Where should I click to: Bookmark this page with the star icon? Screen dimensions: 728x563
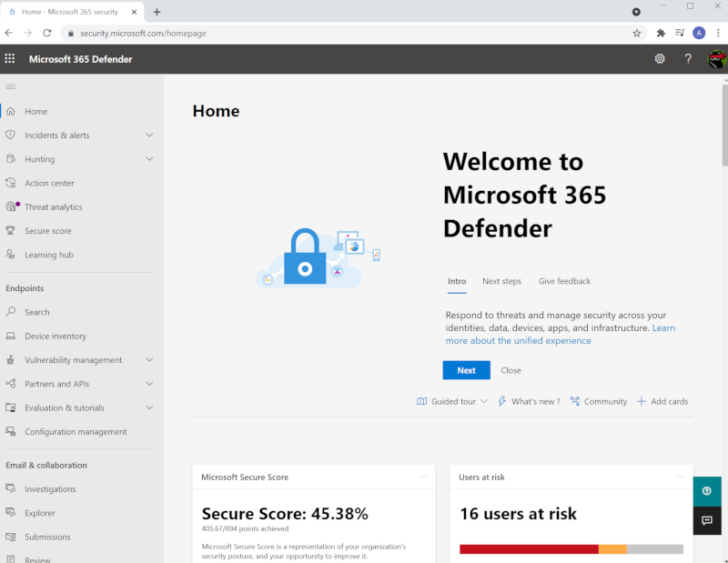pyautogui.click(x=636, y=33)
